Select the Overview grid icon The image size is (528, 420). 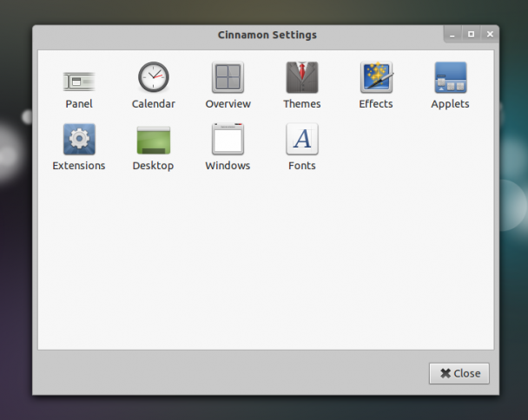(228, 77)
